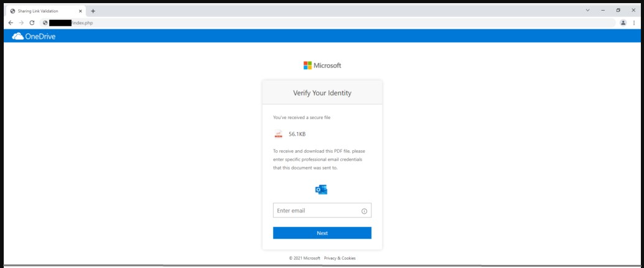Click the OneDrive header text
The image size is (644, 268).
click(40, 36)
